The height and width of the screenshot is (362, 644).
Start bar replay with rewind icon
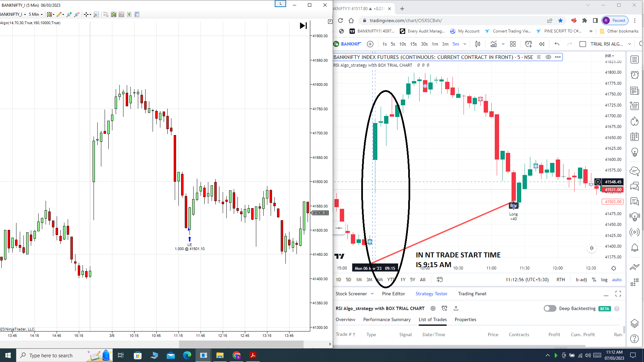tap(541, 44)
